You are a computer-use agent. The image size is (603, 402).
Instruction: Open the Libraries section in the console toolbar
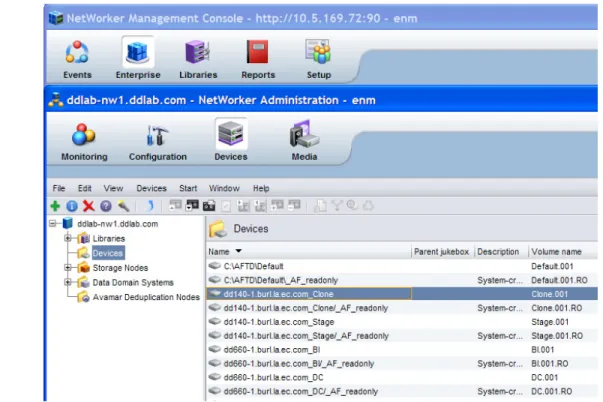tap(198, 53)
